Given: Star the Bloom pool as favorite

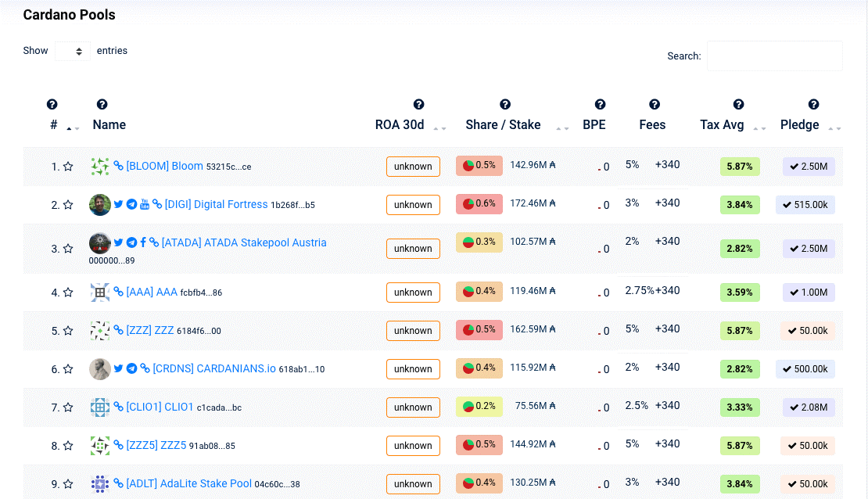Looking at the screenshot, I should (68, 167).
